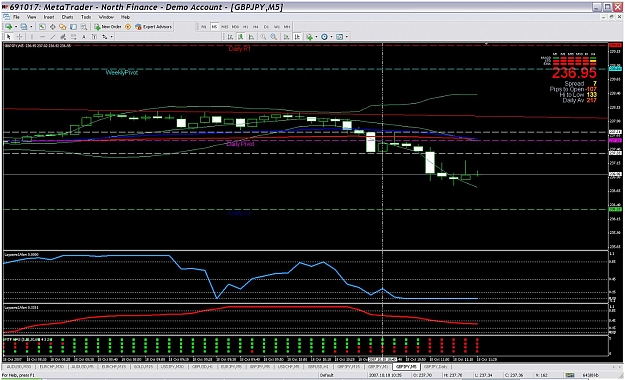Image resolution: width=625 pixels, height=380 pixels.
Task: Toggle chart shift from right border
Action: 298,37
